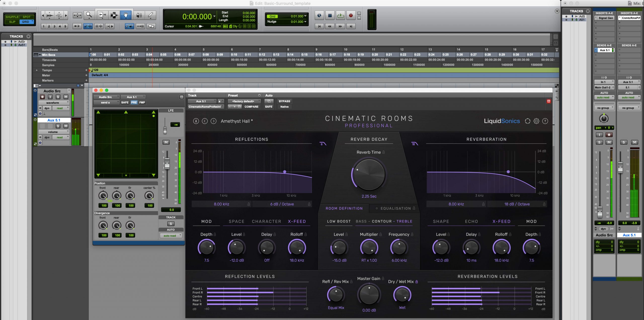Adjust the Reverb Time knob
644x320 pixels.
(x=369, y=174)
